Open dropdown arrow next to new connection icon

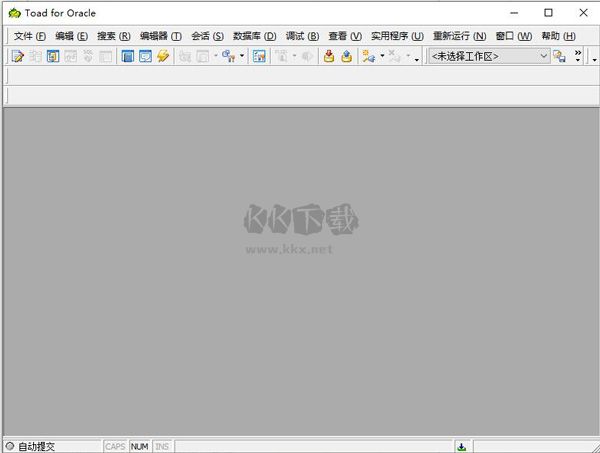(x=381, y=57)
